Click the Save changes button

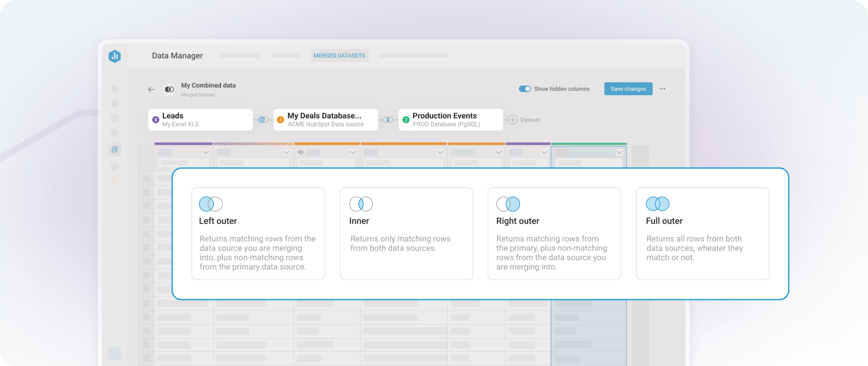[x=628, y=89]
